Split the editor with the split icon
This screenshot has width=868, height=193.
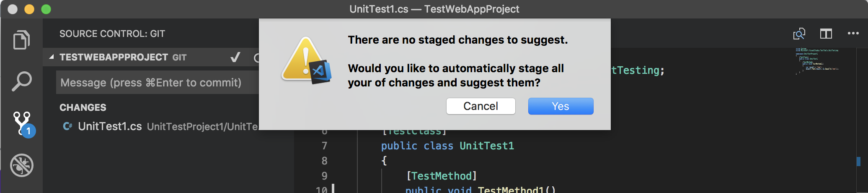(x=826, y=34)
